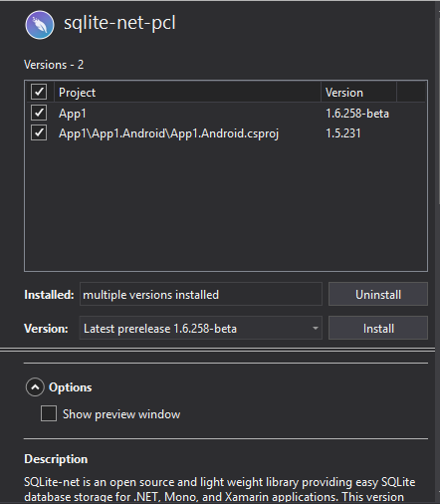The width and height of the screenshot is (440, 504).
Task: Enable Show preview window checkbox
Action: [49, 413]
